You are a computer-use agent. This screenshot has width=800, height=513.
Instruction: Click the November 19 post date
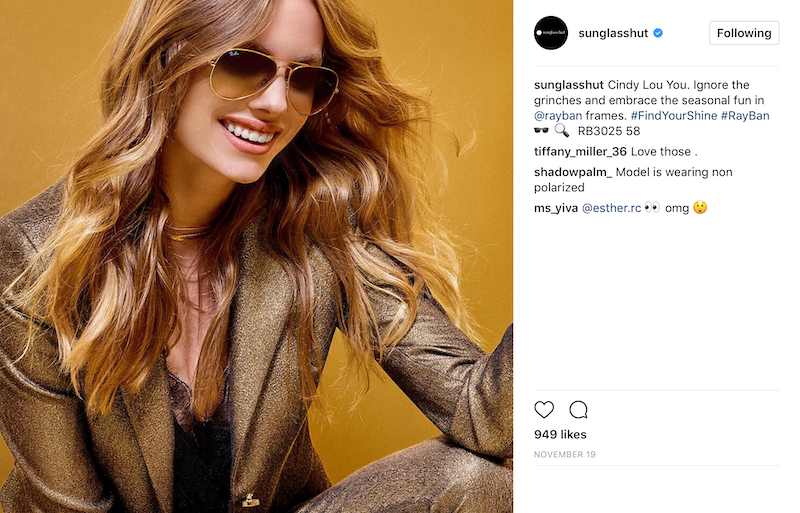(565, 454)
